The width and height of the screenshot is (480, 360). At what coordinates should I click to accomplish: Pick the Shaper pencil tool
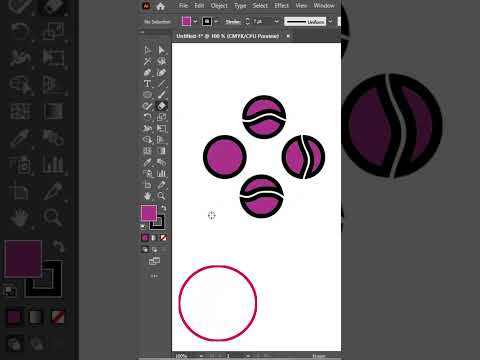[148, 106]
